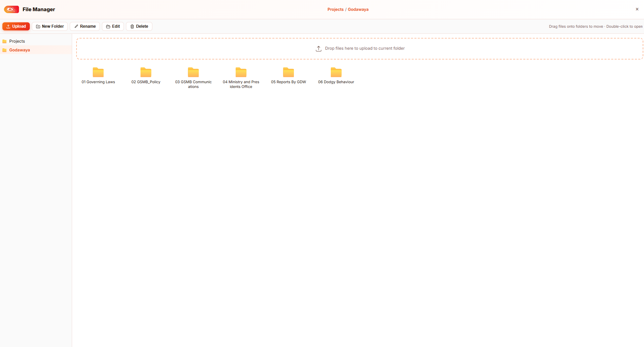Click the drop files upload area
This screenshot has width=644, height=347.
pyautogui.click(x=360, y=49)
